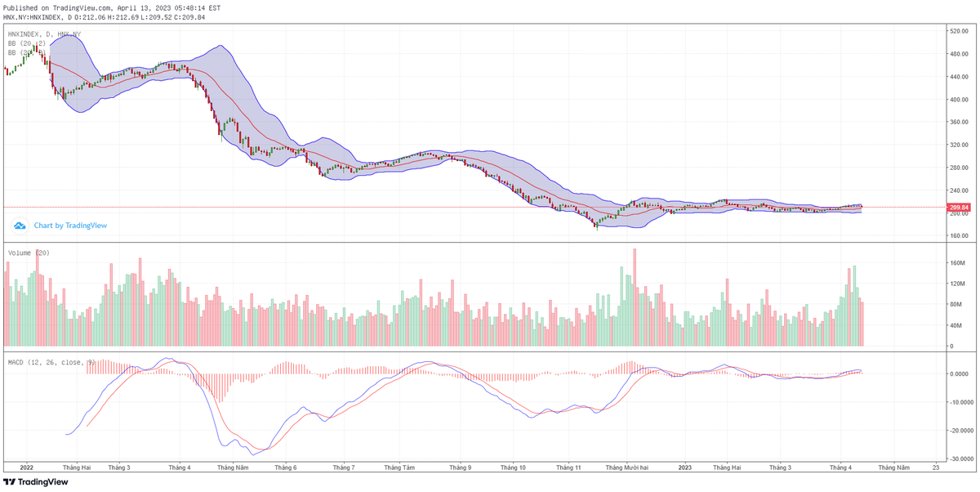Click the blue cloud TradingView icon
The image size is (980, 492).
pos(21,226)
